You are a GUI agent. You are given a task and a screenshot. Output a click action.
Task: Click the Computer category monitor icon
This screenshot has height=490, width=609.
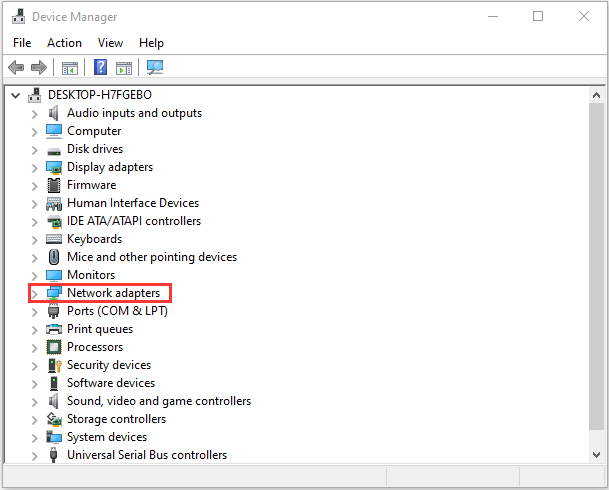pos(54,131)
